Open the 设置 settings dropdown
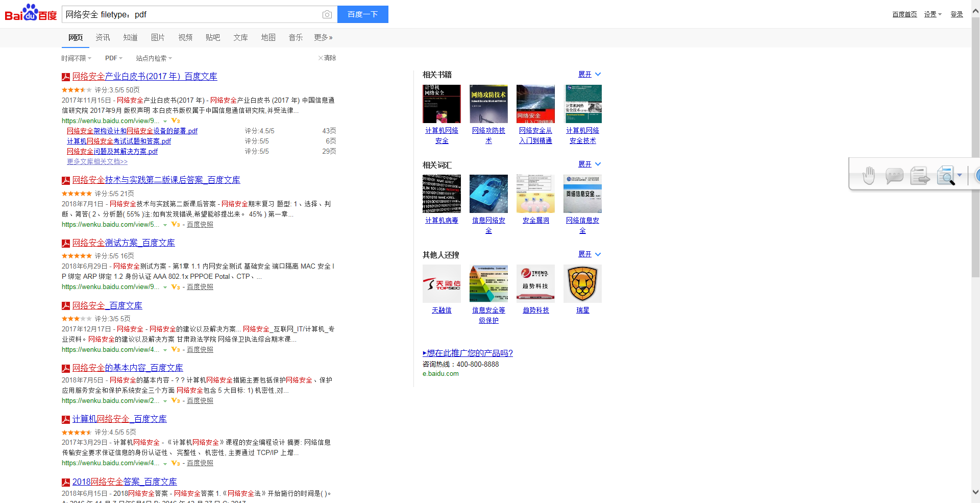The height and width of the screenshot is (503, 980). point(933,14)
